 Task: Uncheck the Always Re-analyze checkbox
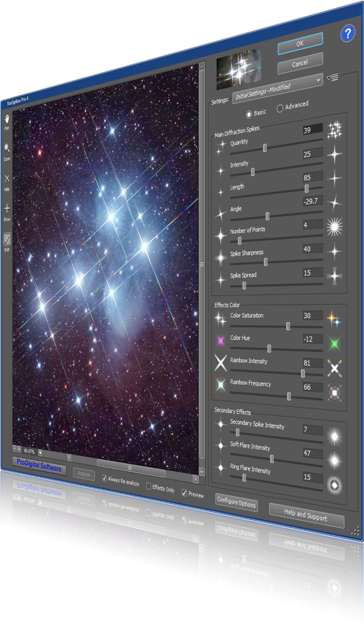coord(106,477)
